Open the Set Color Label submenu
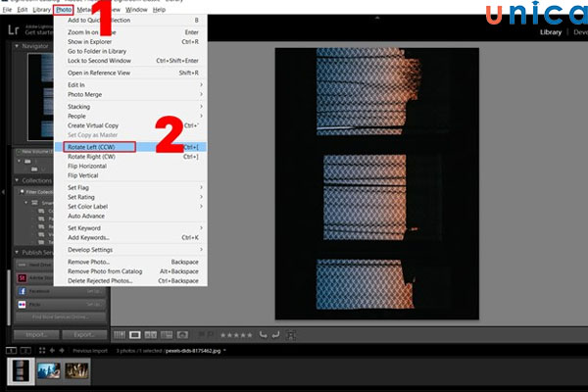This screenshot has width=588, height=392. tap(130, 207)
